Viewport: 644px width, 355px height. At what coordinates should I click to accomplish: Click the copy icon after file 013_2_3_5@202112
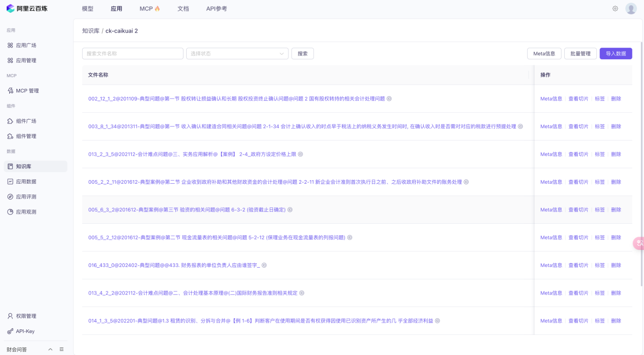pos(300,154)
